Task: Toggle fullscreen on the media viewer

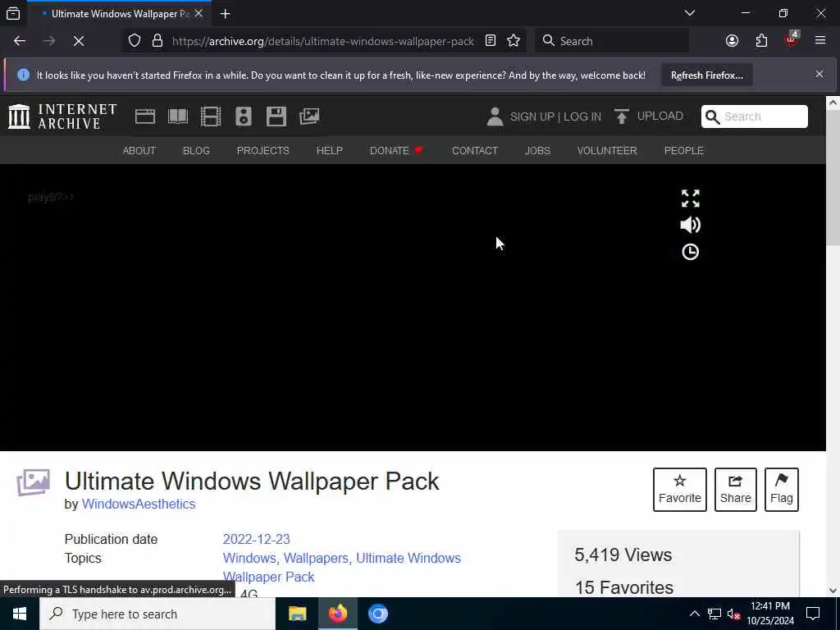Action: tap(690, 199)
